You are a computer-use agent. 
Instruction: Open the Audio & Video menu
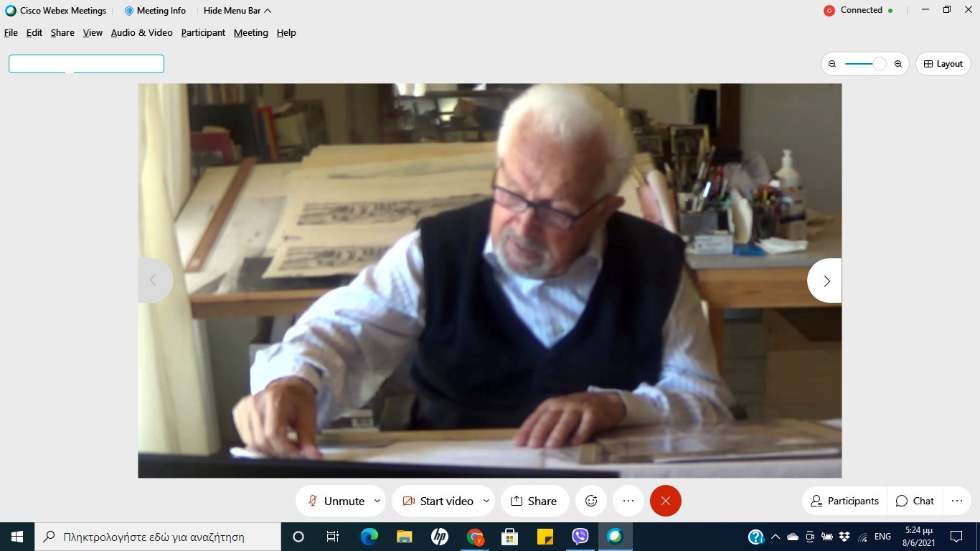pyautogui.click(x=141, y=33)
